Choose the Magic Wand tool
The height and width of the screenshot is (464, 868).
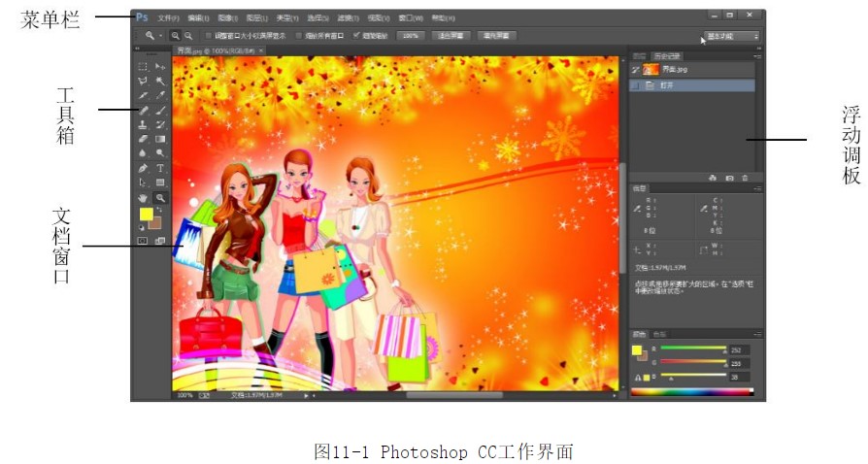[160, 81]
